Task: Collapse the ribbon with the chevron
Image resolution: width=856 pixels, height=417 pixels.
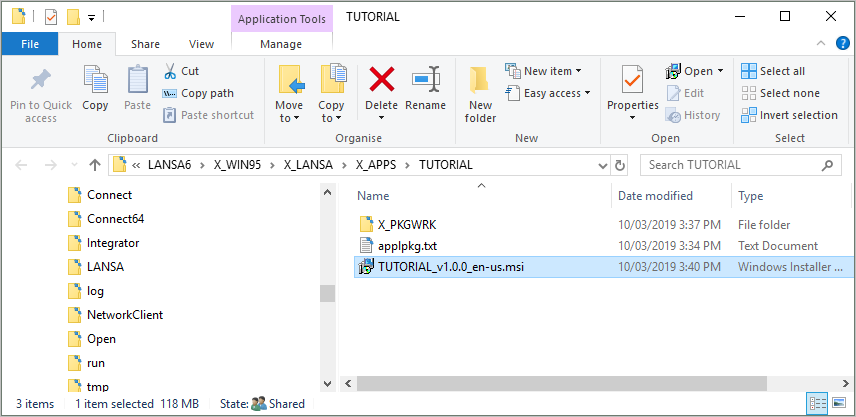Action: pyautogui.click(x=821, y=44)
